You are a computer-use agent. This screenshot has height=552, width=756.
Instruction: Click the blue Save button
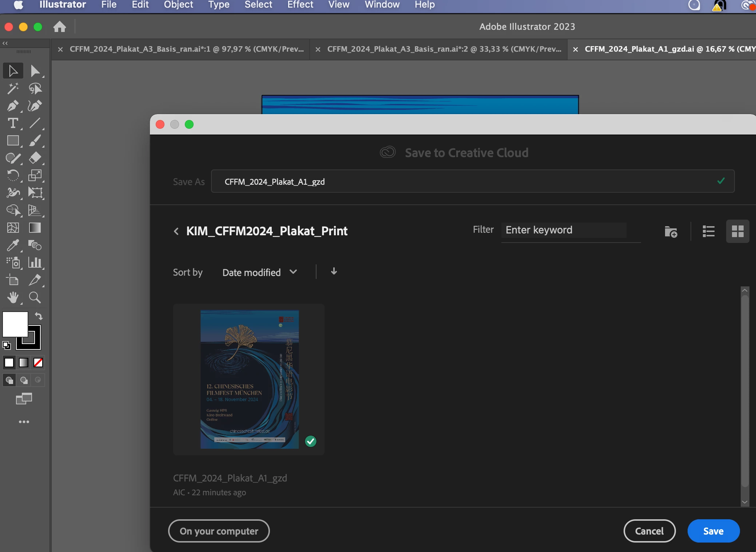pyautogui.click(x=713, y=531)
